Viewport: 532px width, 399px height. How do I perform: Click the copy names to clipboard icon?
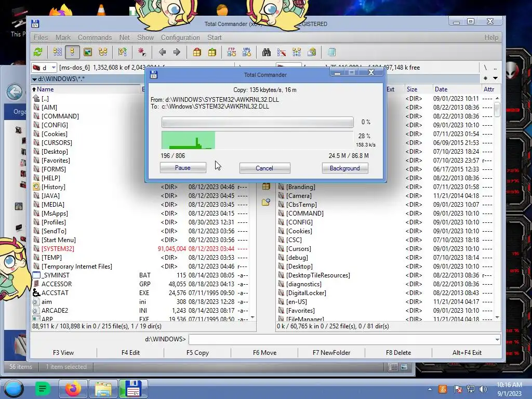[312, 52]
